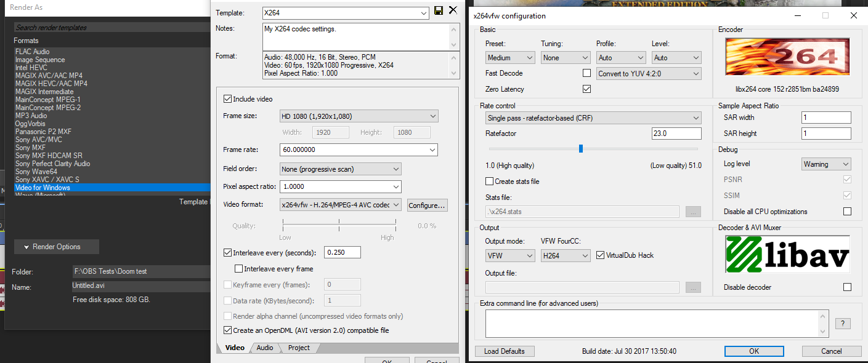
Task: Open the Profile dropdown
Action: (621, 58)
